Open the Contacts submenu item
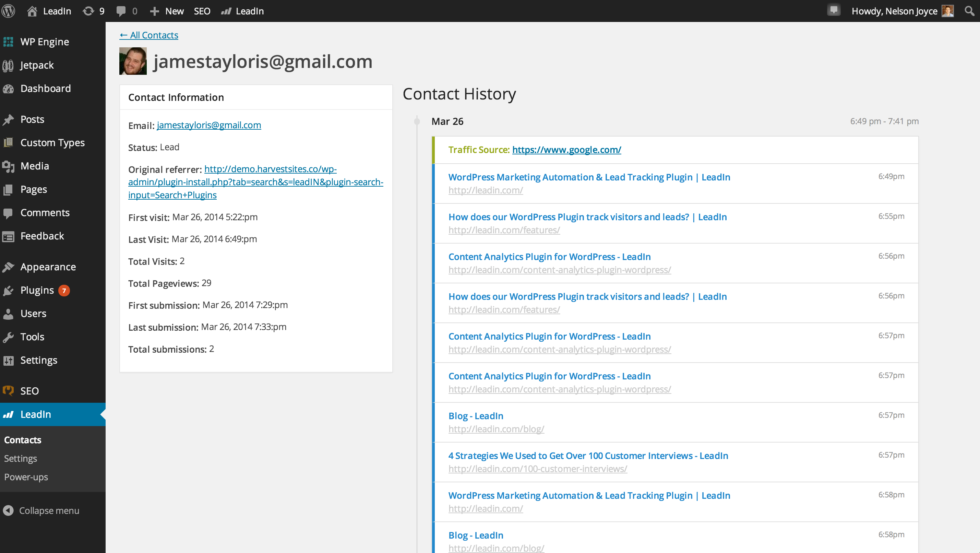This screenshot has width=980, height=553. click(23, 440)
